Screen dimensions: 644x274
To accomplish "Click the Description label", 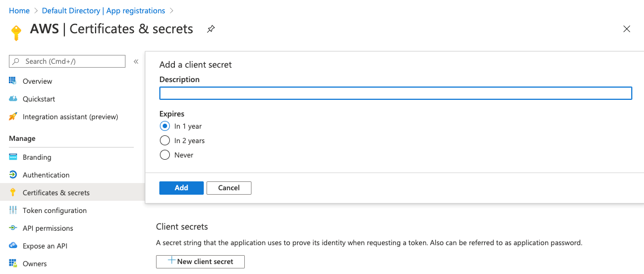I will coord(179,79).
